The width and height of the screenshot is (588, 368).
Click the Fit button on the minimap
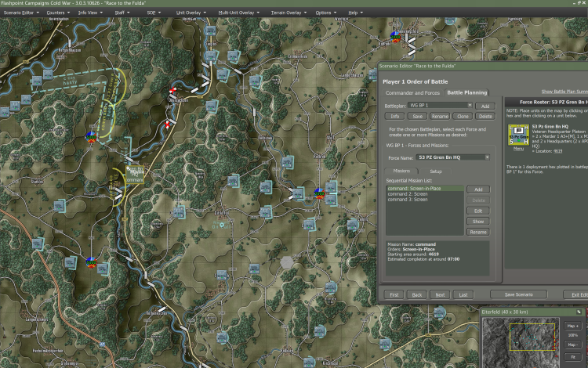(x=572, y=357)
